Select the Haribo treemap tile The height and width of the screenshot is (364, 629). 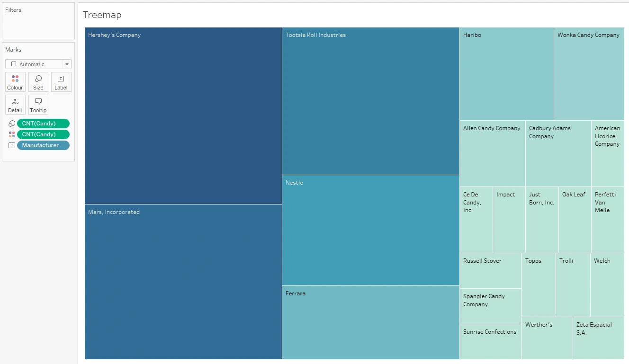(506, 74)
